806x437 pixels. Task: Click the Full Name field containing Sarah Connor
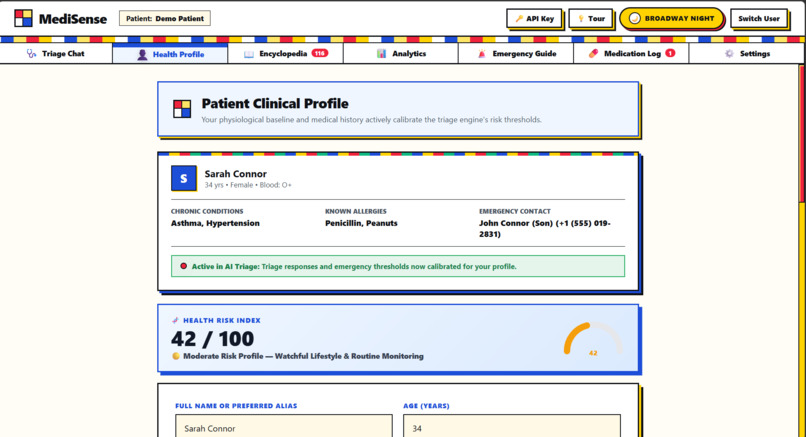coord(284,426)
